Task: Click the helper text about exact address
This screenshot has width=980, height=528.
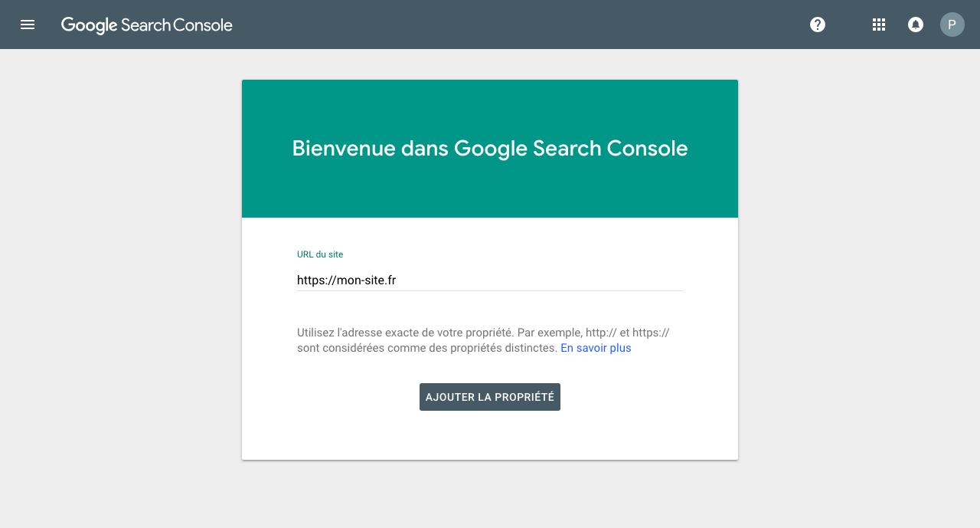Action: (483, 340)
